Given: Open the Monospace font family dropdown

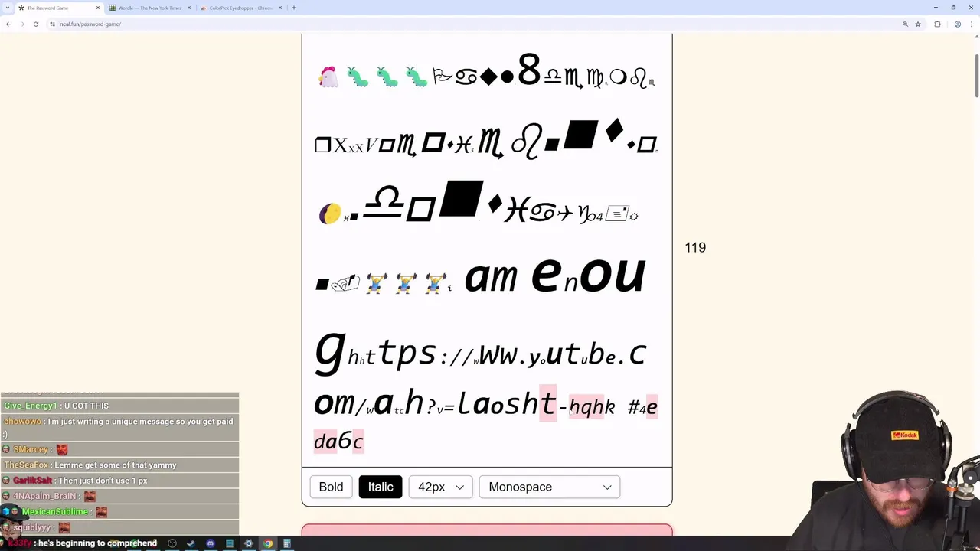Looking at the screenshot, I should 549,487.
